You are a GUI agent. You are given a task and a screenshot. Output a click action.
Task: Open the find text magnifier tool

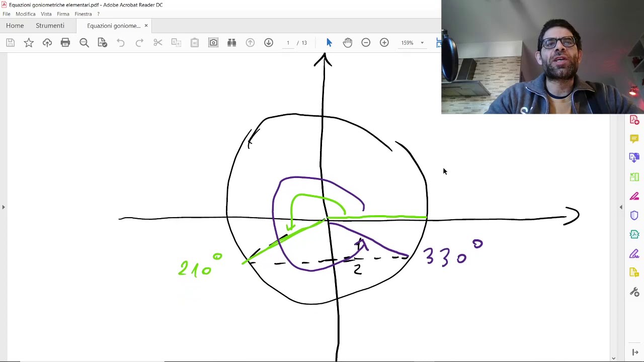84,43
